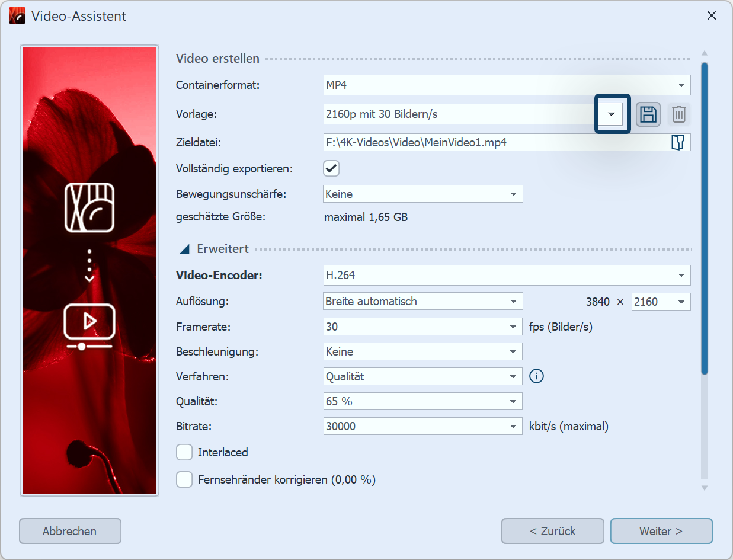Click the app logo in the title bar
This screenshot has width=733, height=560.
click(x=17, y=16)
